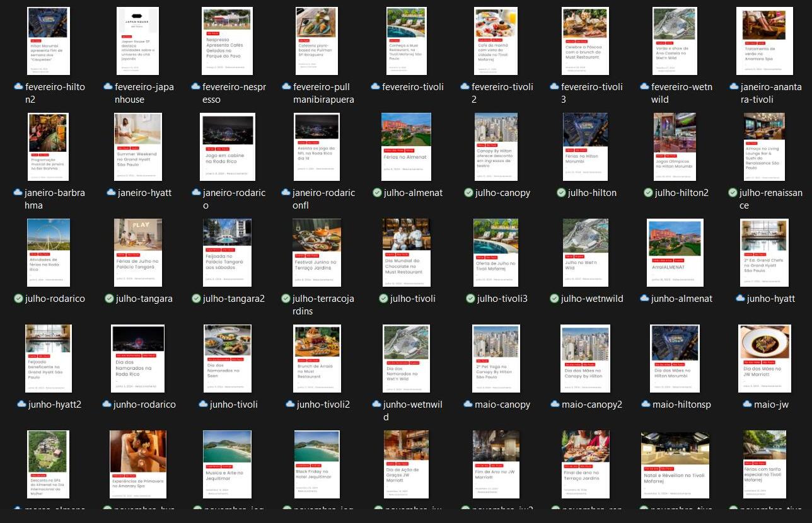The height and width of the screenshot is (523, 812).
Task: Click the cloud sync icon beside fevereiro-wetnwild
Action: (x=644, y=86)
